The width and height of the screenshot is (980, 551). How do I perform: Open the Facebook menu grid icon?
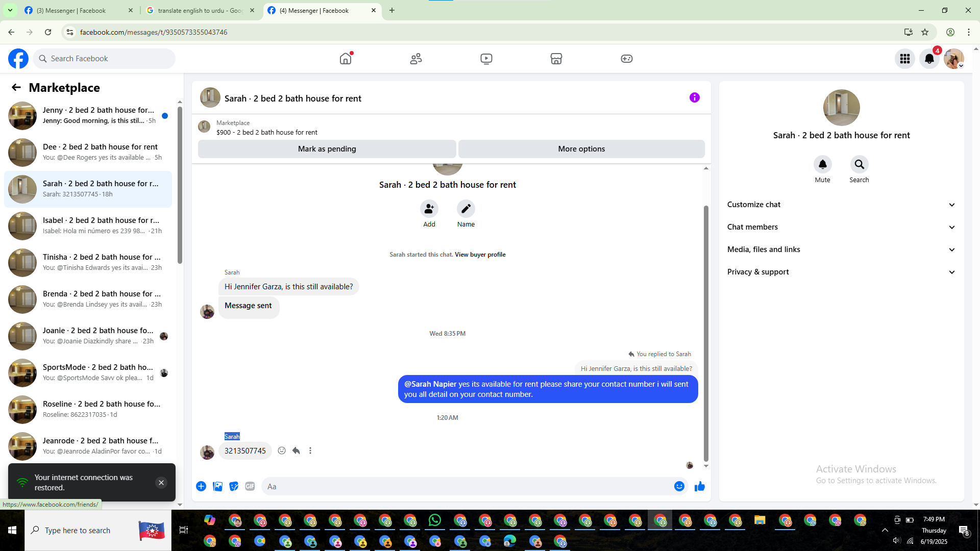(x=905, y=59)
